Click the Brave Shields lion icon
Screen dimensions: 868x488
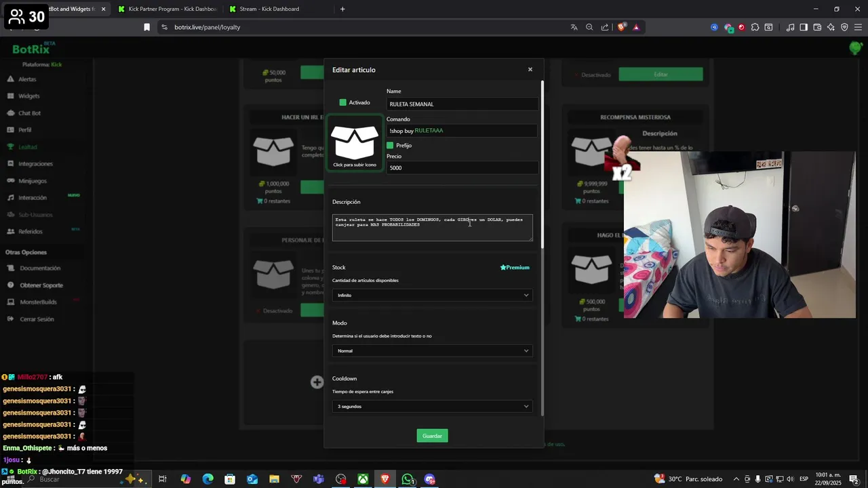pos(621,27)
